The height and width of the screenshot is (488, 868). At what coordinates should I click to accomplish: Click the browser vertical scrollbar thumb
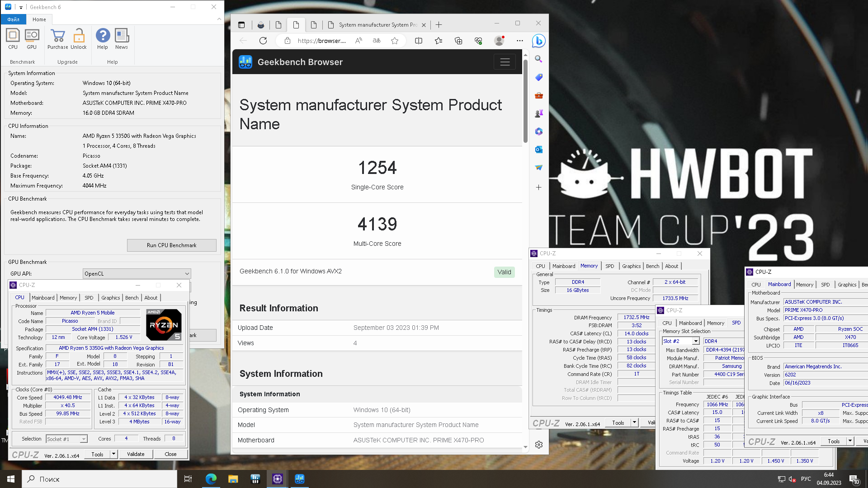[x=525, y=100]
